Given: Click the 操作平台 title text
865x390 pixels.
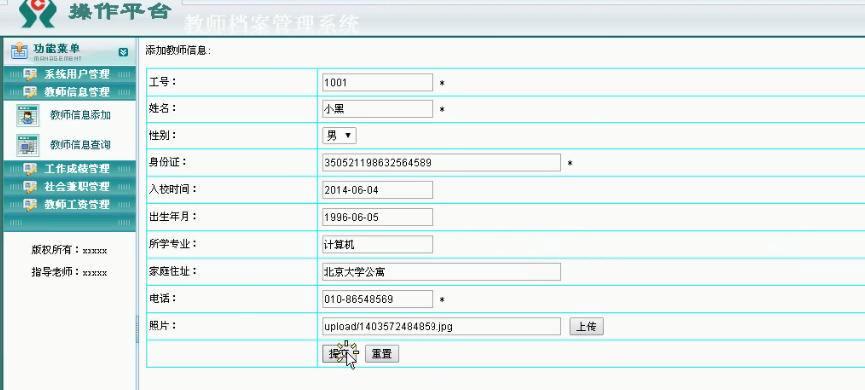Looking at the screenshot, I should [x=120, y=11].
